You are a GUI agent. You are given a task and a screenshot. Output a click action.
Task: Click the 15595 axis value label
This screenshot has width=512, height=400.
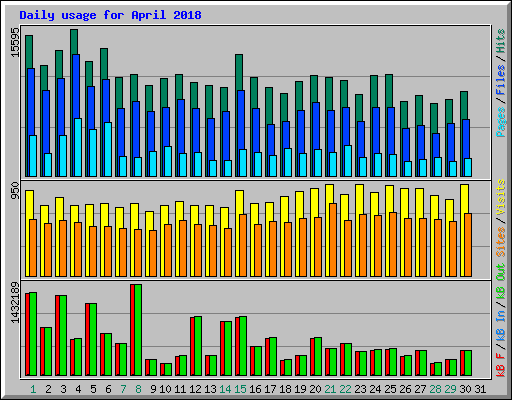coord(15,42)
